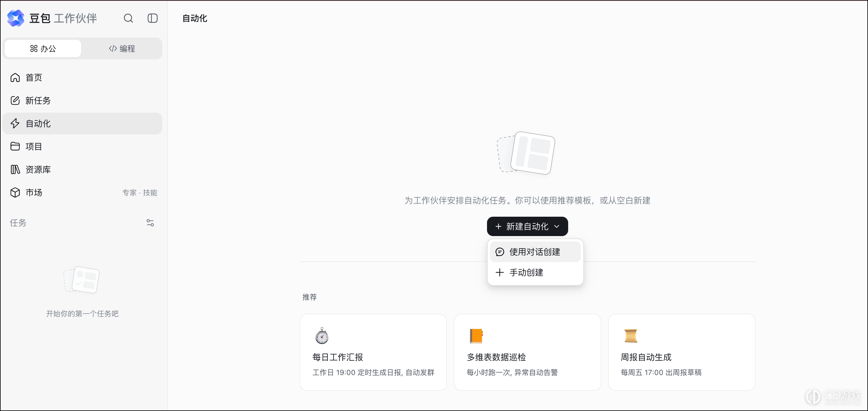Collapse sidebar with the panel toggle icon
Screen dimensions: 868x411
coord(153,18)
